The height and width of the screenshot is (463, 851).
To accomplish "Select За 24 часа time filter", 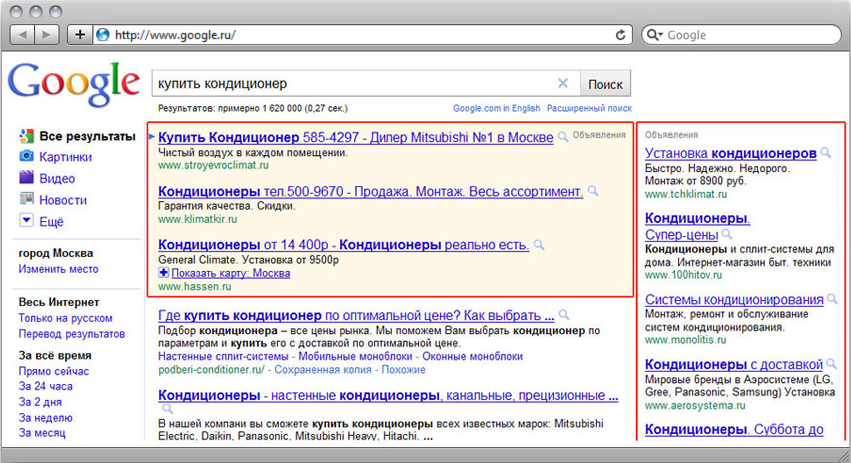I will 45,386.
